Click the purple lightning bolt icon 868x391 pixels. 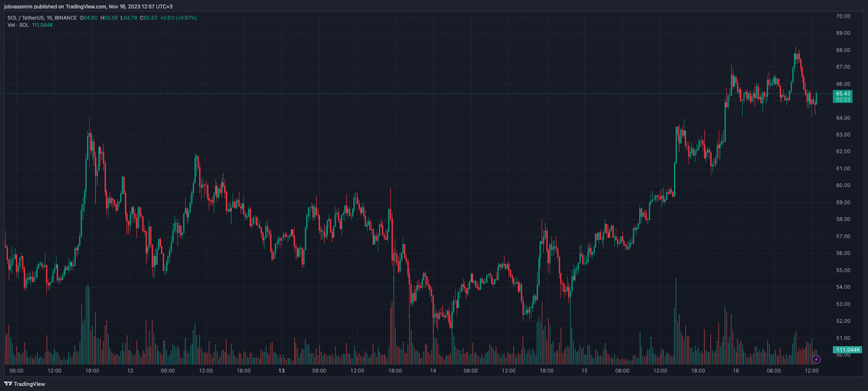click(x=816, y=360)
